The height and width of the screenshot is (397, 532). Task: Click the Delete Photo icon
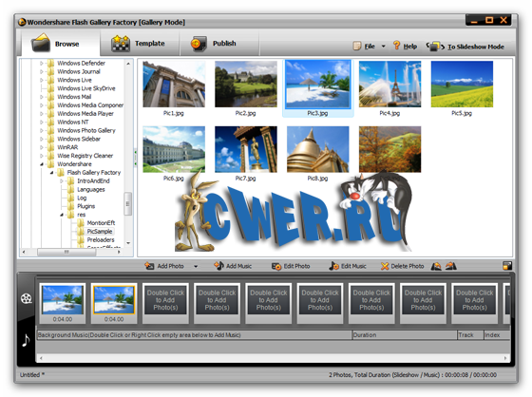click(x=385, y=266)
